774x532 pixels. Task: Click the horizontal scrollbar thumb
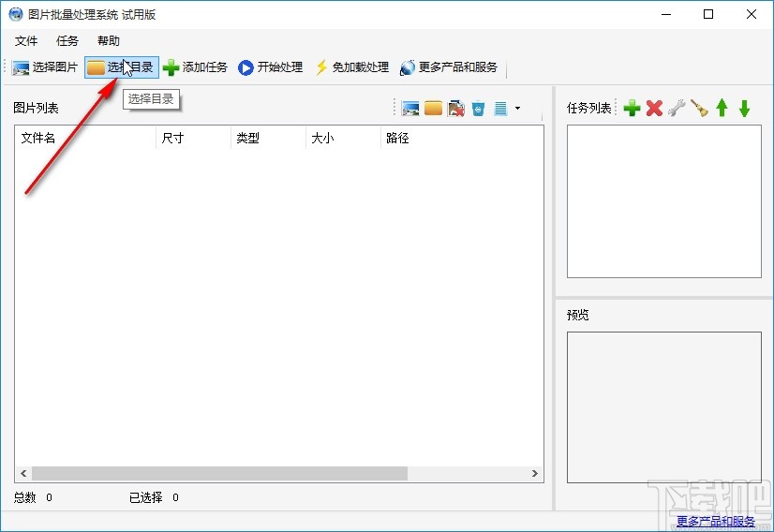[219, 473]
